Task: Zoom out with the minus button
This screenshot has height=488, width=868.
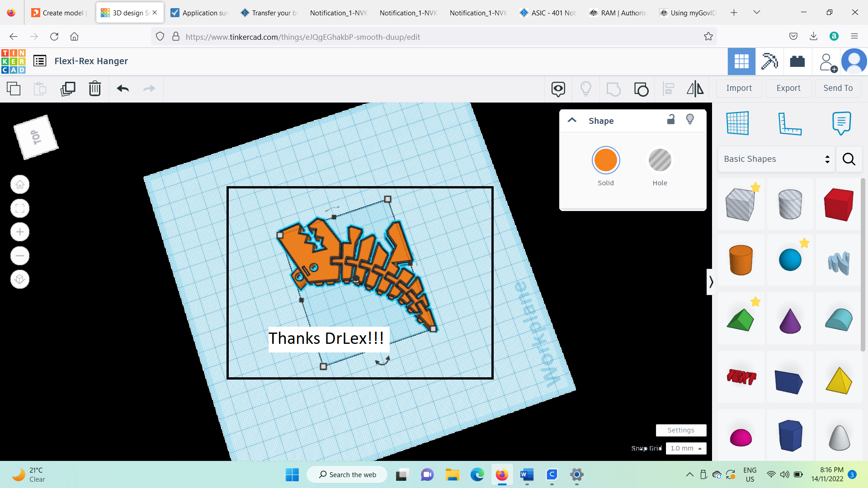Action: click(x=20, y=256)
